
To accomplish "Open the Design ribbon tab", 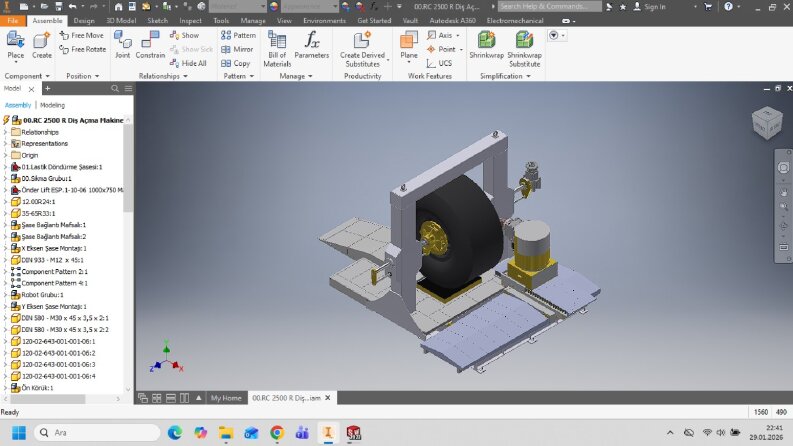I will (x=84, y=21).
